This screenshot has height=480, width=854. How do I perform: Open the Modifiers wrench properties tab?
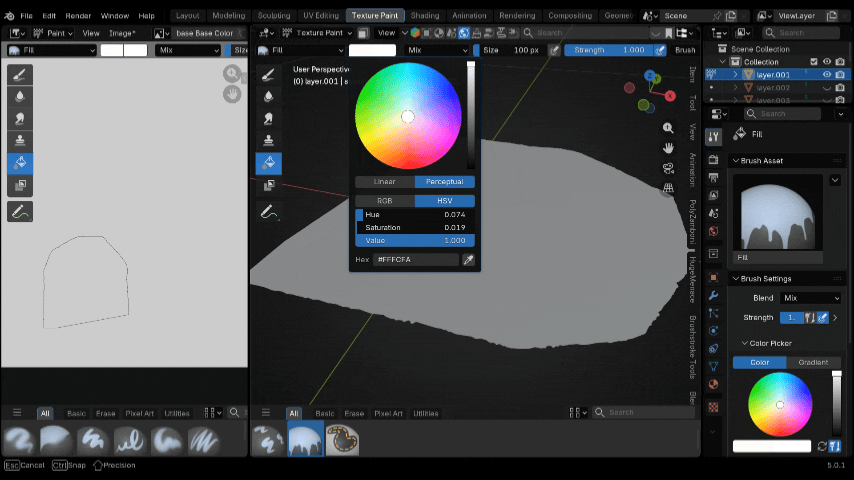click(x=713, y=295)
